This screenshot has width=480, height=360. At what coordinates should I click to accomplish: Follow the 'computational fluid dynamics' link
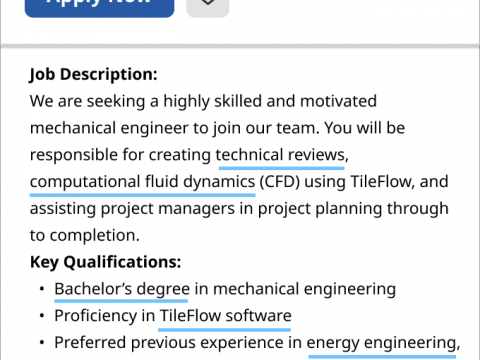[x=143, y=182]
